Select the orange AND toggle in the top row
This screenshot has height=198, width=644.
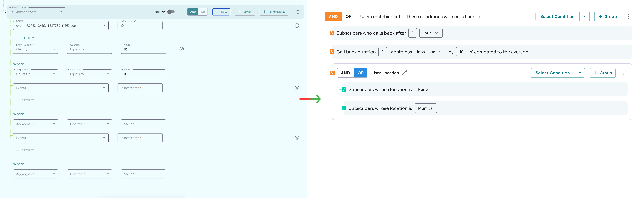coord(333,16)
